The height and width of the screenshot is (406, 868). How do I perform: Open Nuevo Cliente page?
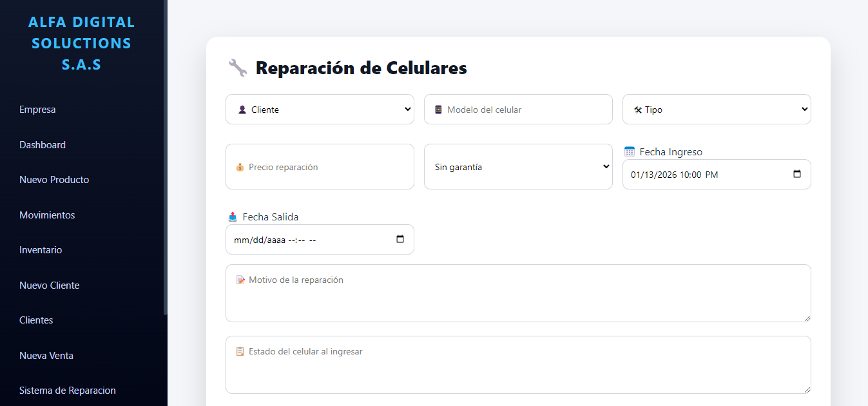(50, 285)
